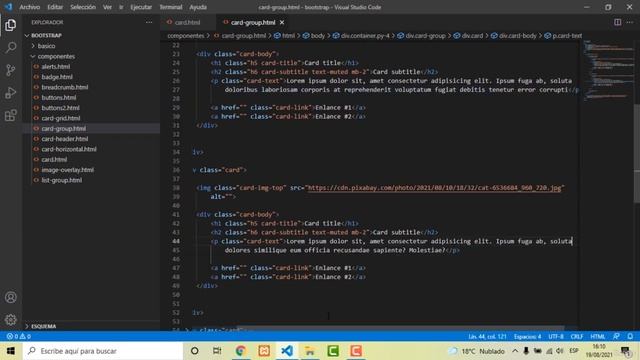The image size is (640, 360).
Task: Click the Explorer more actions ellipsis
Action: pos(149,22)
